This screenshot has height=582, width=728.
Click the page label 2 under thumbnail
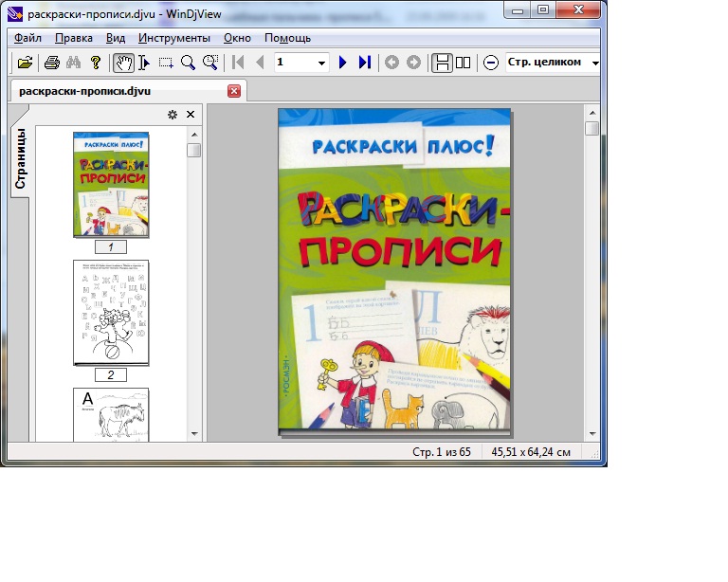click(111, 375)
